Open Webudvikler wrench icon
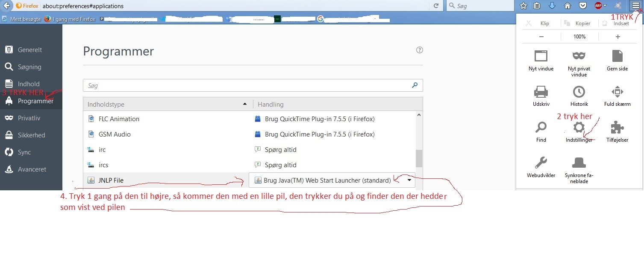 [x=541, y=163]
